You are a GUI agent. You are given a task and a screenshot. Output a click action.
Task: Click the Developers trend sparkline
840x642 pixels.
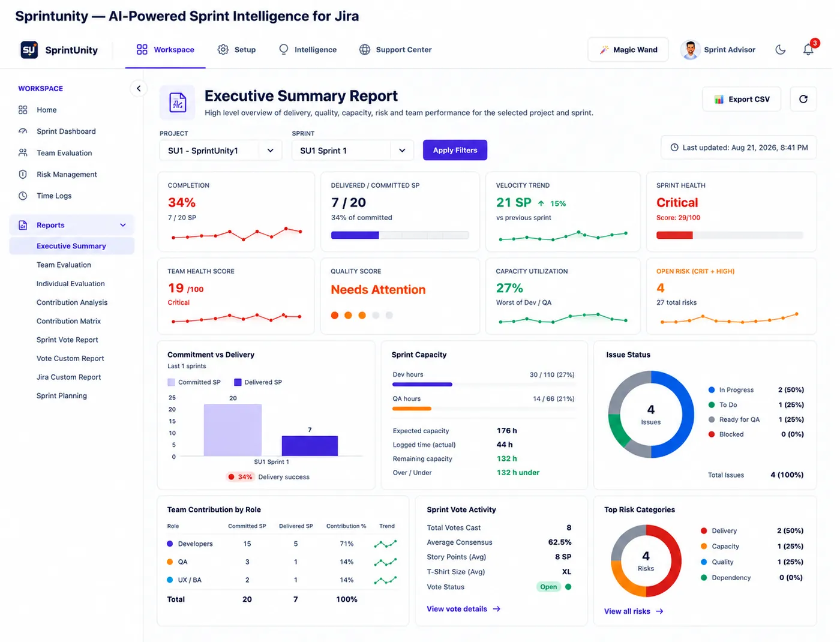click(x=386, y=544)
